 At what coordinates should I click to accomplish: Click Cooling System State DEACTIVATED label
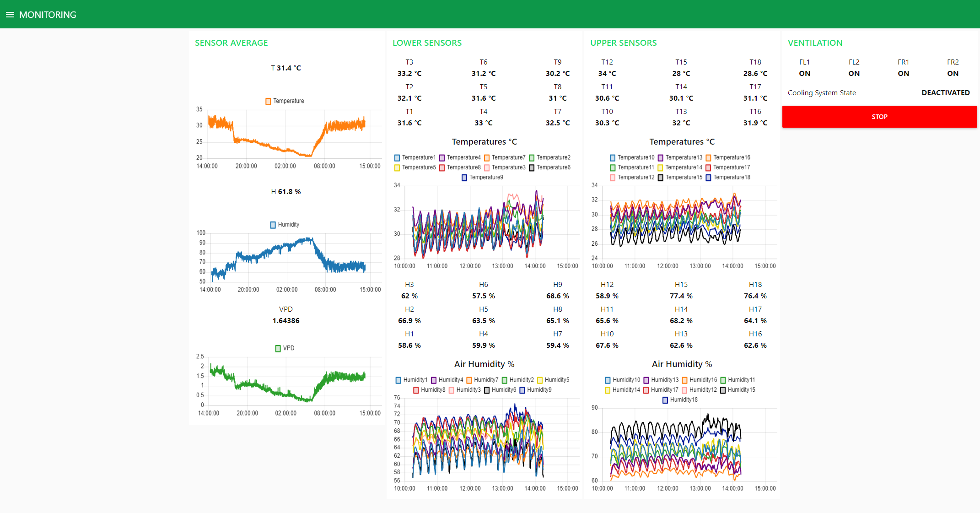(945, 92)
